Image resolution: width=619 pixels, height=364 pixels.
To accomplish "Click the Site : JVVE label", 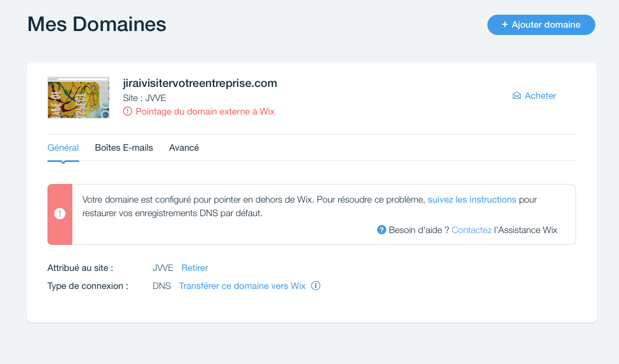I will point(145,98).
